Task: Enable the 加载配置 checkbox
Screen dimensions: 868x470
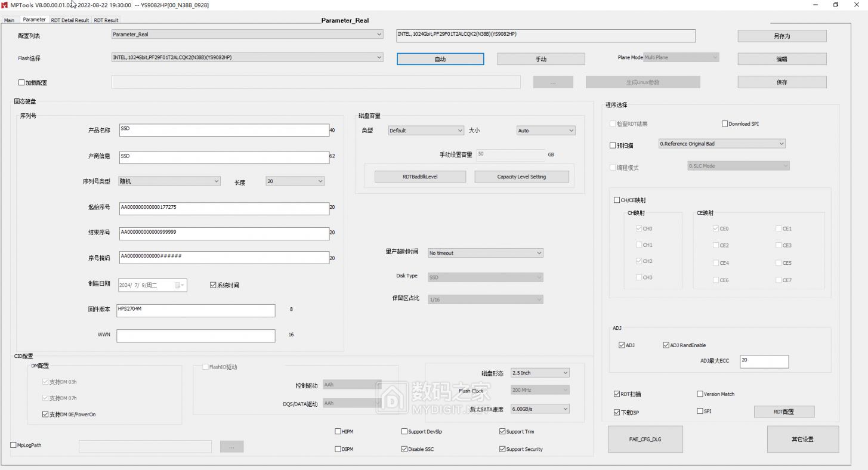Action: [21, 83]
